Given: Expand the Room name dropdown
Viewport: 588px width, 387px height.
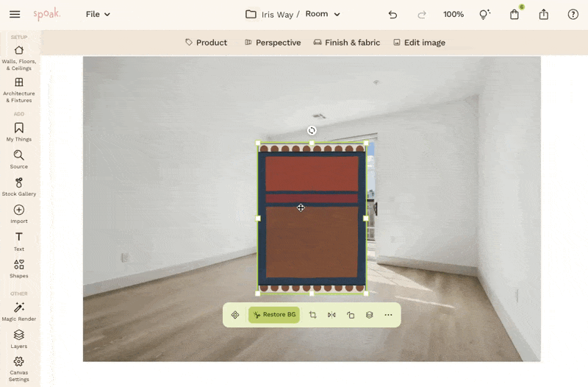Looking at the screenshot, I should (323, 14).
